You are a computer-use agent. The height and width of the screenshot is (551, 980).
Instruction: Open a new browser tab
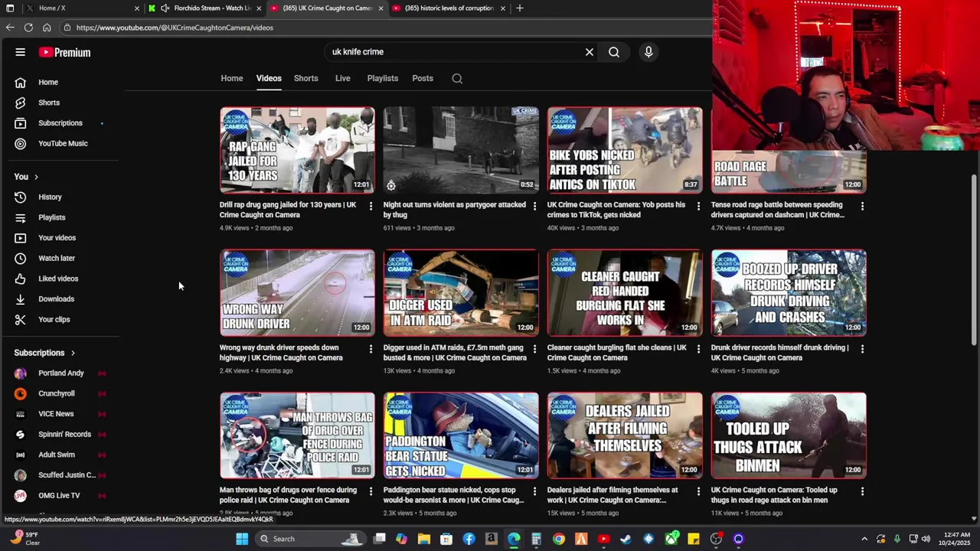[x=520, y=8]
